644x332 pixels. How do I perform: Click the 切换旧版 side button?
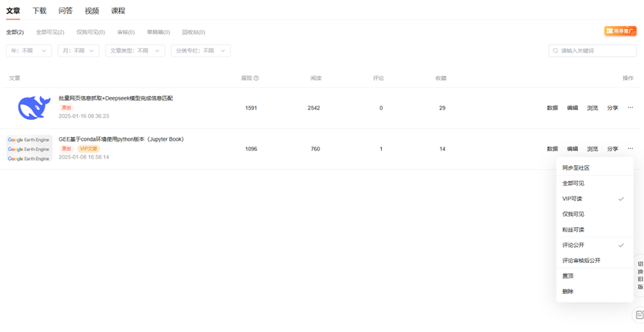pos(640,275)
